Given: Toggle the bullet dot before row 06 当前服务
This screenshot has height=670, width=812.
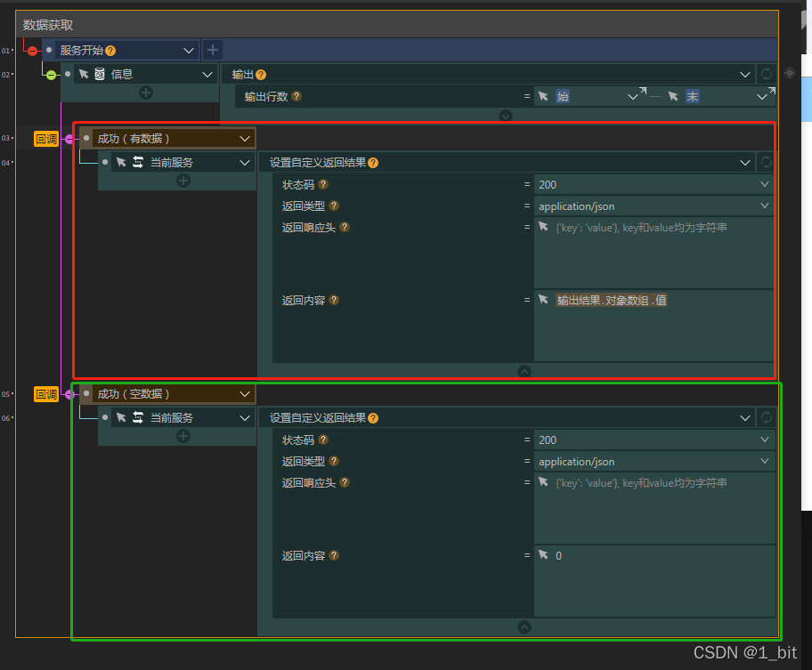Looking at the screenshot, I should coord(105,417).
